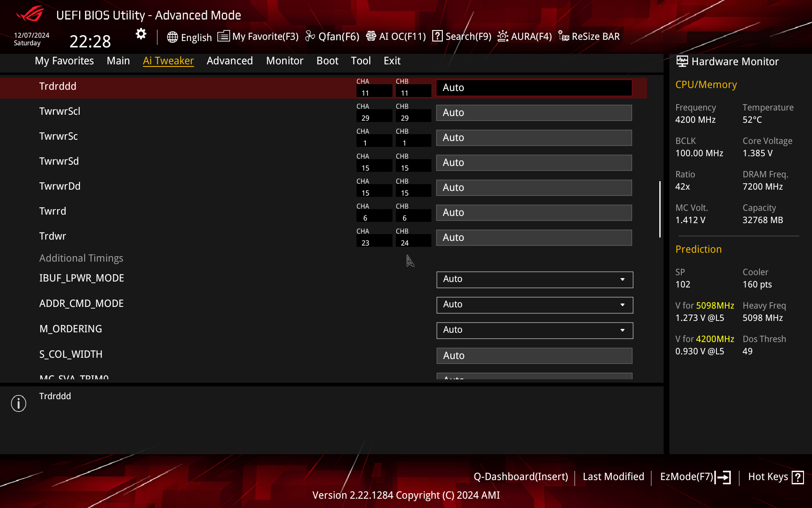The width and height of the screenshot is (812, 508).
Task: Open the Monitor tab
Action: tap(285, 61)
